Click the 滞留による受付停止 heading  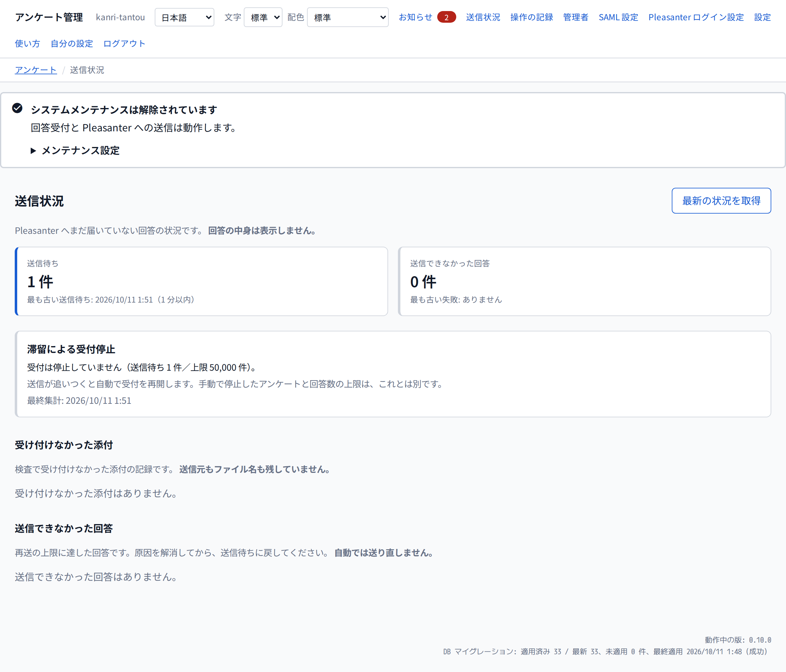pos(71,349)
